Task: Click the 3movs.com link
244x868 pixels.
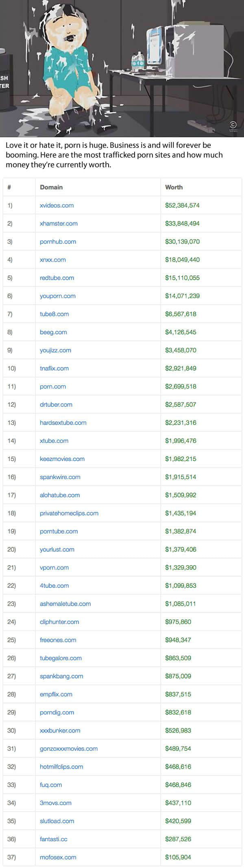Action: point(55,803)
